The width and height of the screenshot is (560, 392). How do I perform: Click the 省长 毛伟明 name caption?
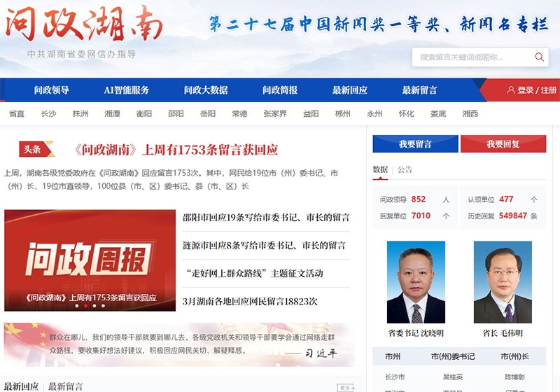[x=503, y=333]
